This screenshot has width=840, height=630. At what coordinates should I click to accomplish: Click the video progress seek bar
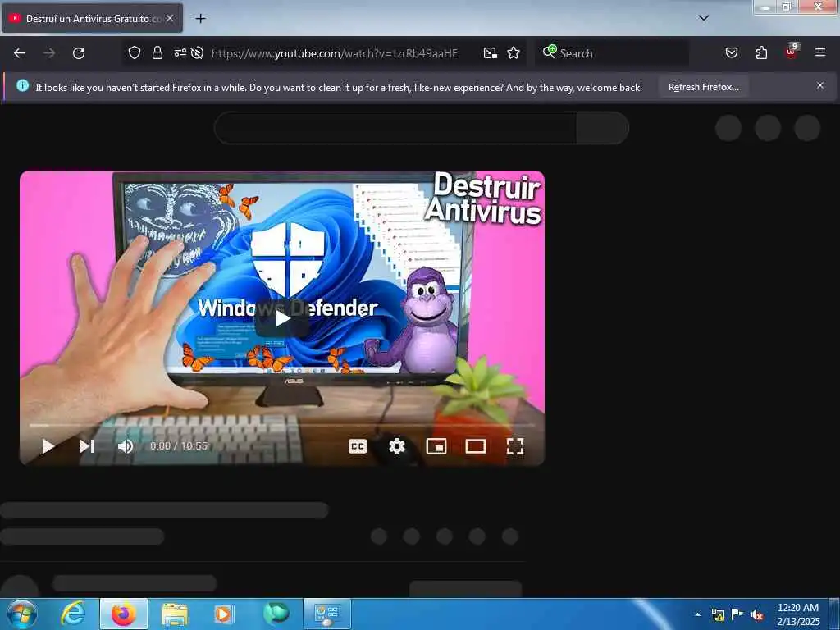[282, 425]
